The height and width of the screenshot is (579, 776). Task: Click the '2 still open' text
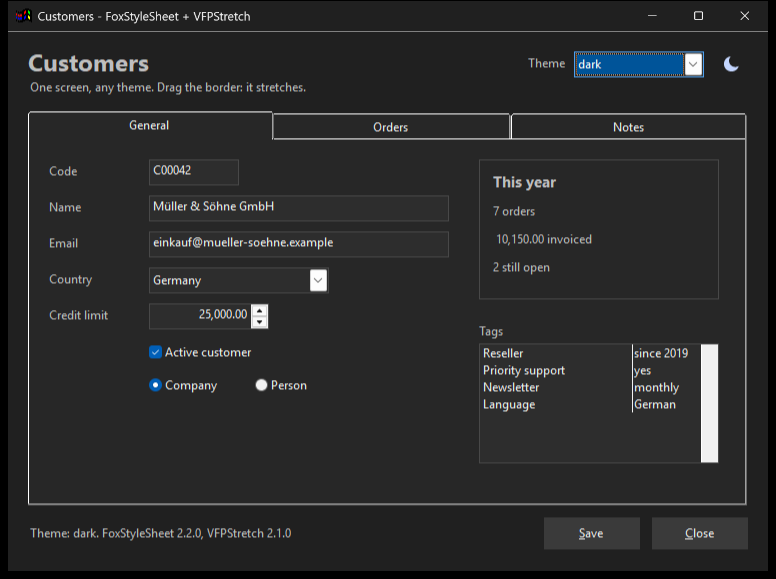point(521,268)
